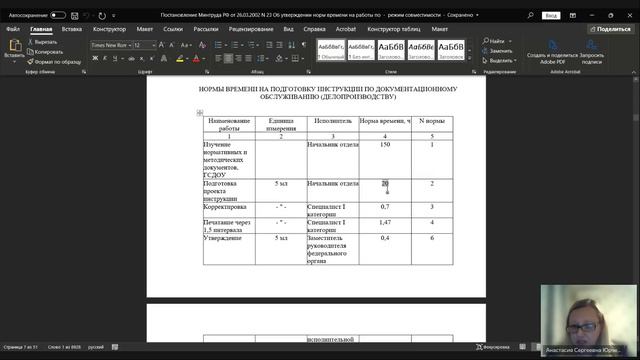Screen dimensions: 640x360
Task: Open the Acrobat ribbon tab
Action: pos(346,29)
